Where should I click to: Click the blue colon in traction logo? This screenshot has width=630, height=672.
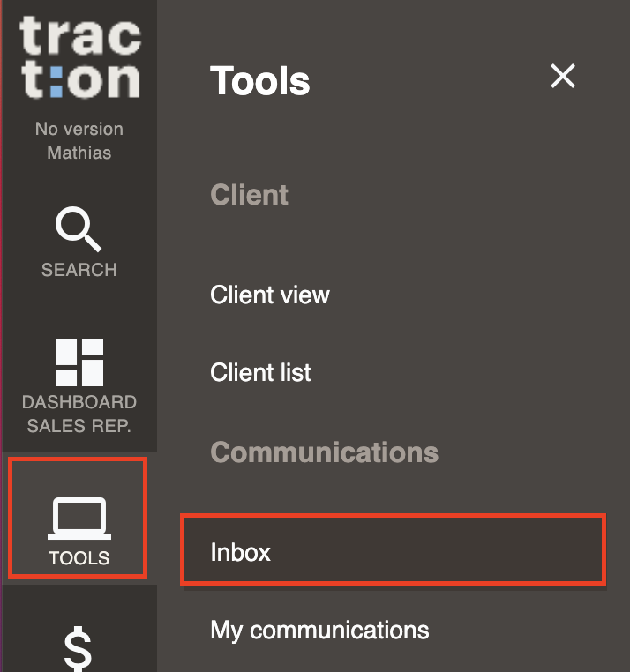tap(56, 81)
